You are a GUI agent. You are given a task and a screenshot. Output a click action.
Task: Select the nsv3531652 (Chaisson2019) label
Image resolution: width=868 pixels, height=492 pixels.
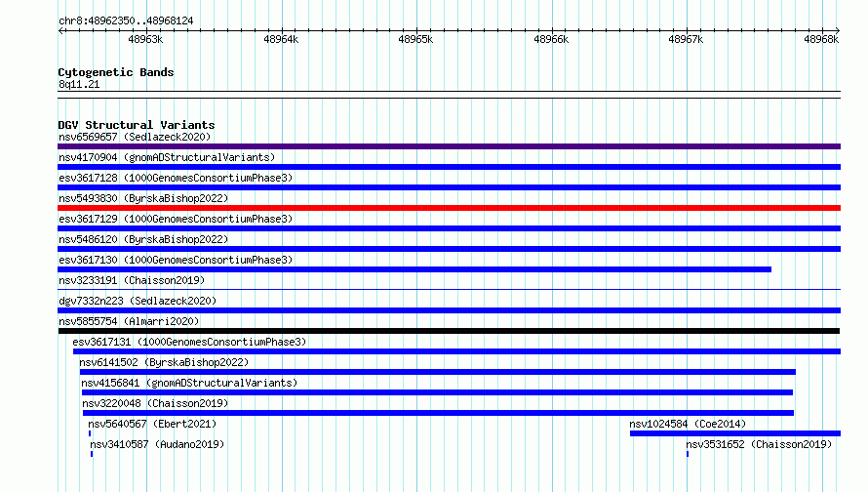pyautogui.click(x=759, y=444)
